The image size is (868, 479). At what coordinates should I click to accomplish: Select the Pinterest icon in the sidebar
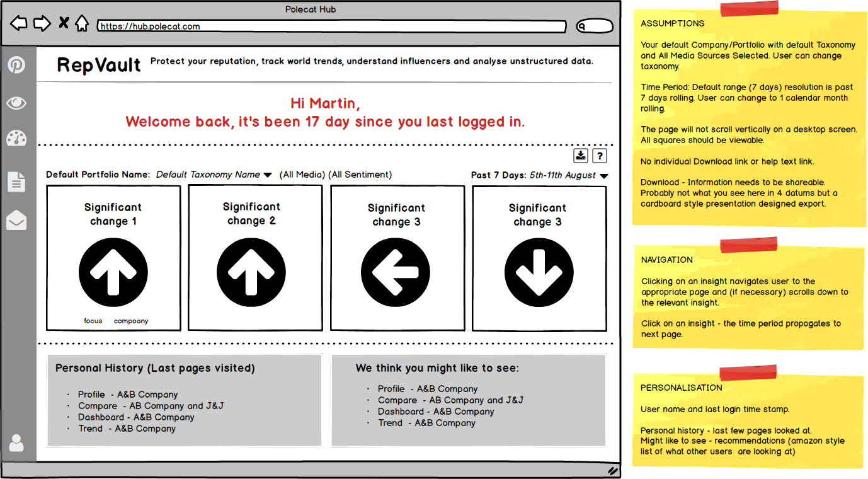click(16, 64)
